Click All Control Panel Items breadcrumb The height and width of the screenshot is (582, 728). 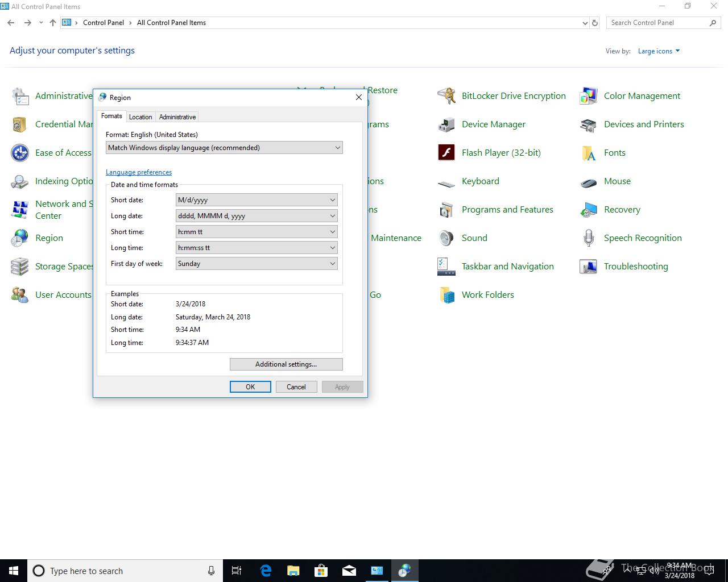coord(171,23)
